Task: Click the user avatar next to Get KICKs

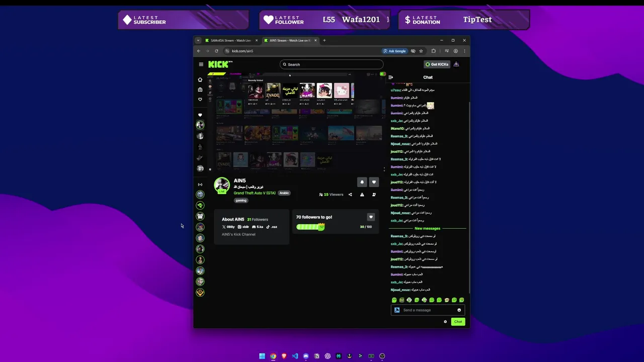Action: [456, 64]
